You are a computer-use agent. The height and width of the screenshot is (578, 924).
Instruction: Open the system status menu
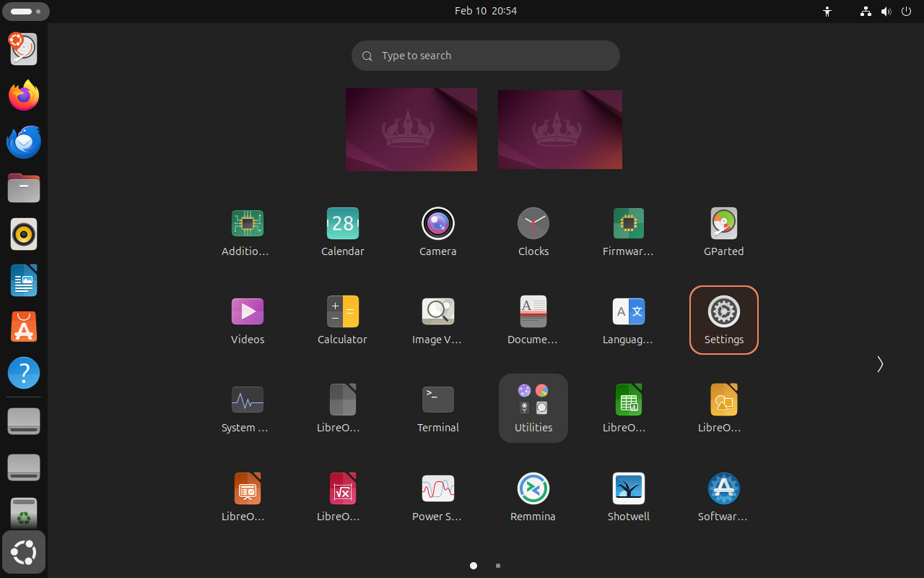pyautogui.click(x=886, y=12)
